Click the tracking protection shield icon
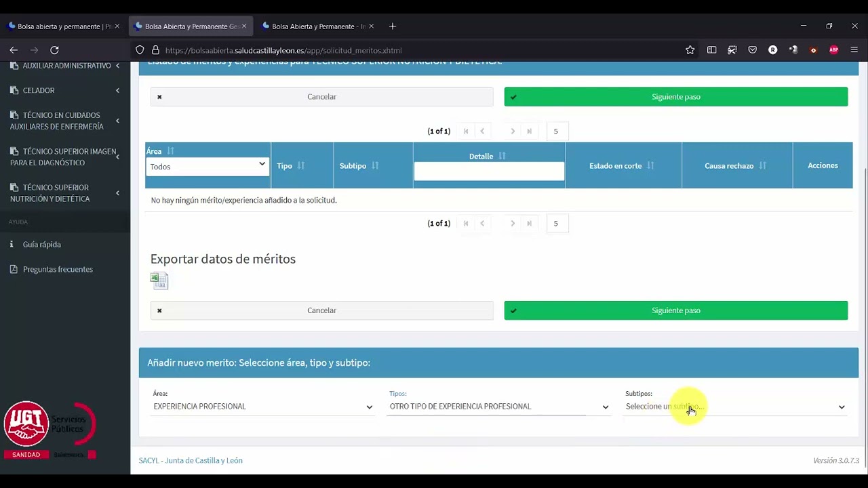Image resolution: width=868 pixels, height=488 pixels. pos(140,50)
